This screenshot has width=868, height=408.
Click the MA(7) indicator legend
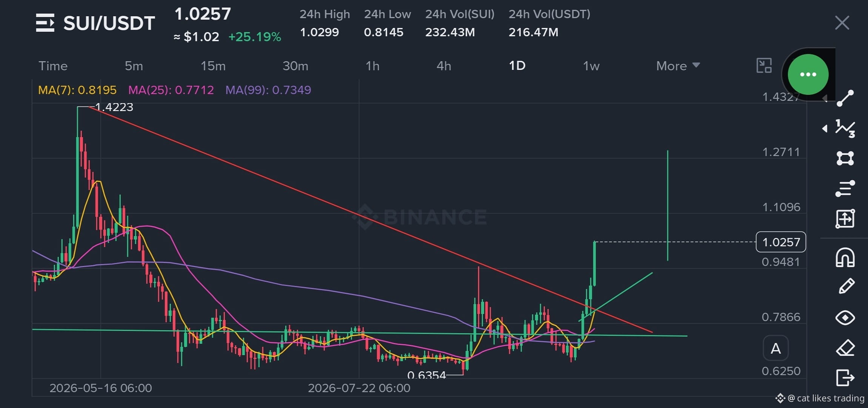tap(77, 90)
